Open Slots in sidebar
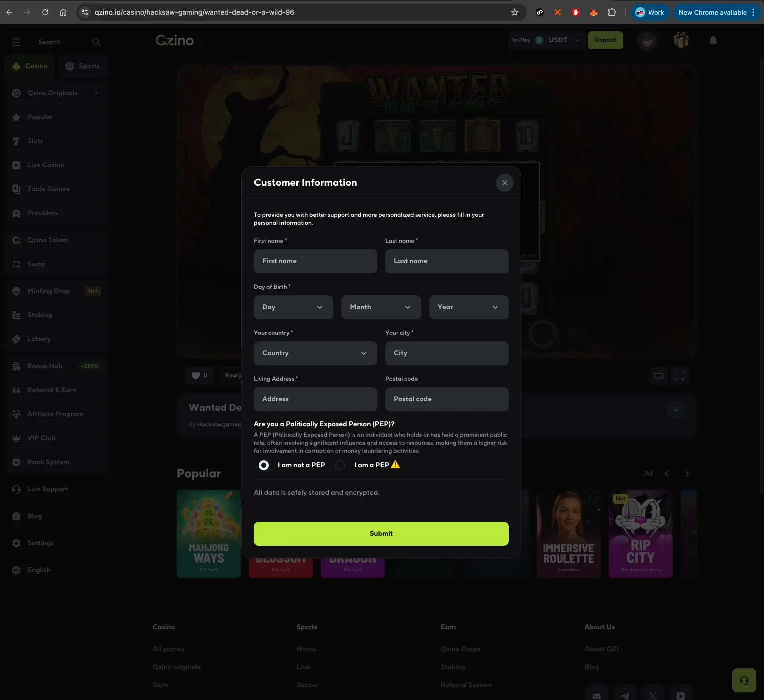 pos(35,141)
